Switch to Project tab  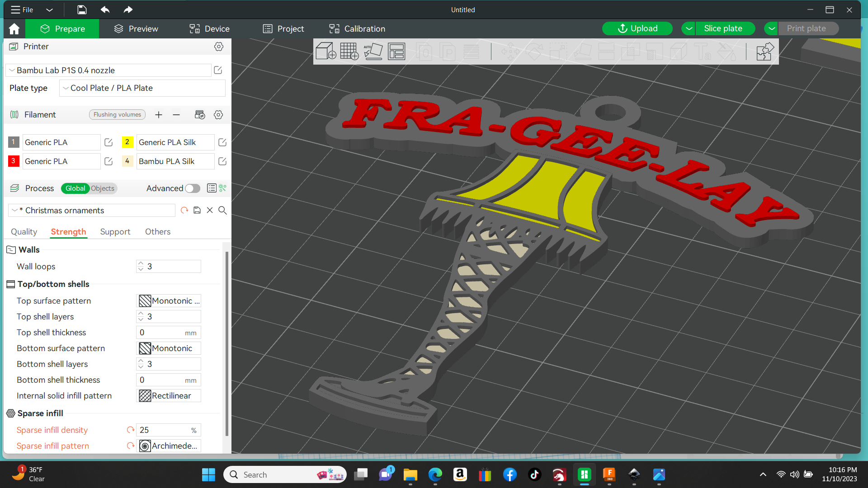283,28
